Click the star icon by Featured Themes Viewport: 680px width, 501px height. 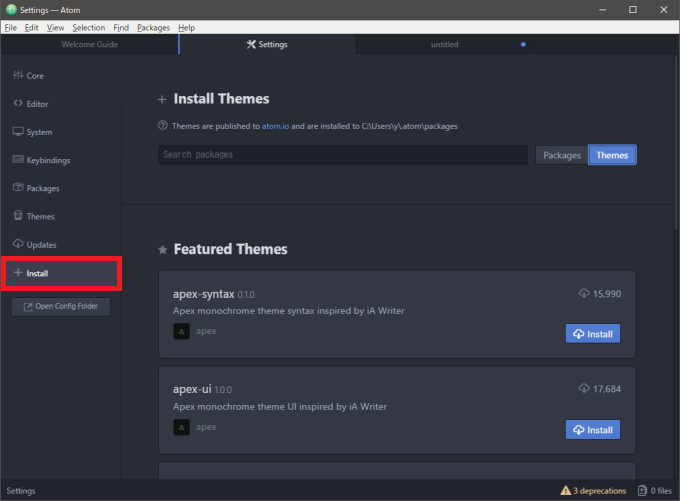(x=163, y=250)
